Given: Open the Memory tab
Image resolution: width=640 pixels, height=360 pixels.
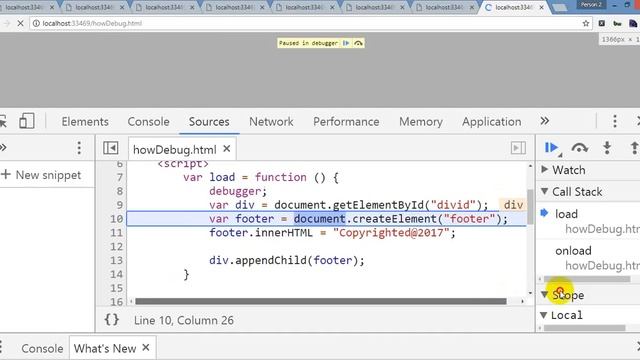Looking at the screenshot, I should 421,122.
